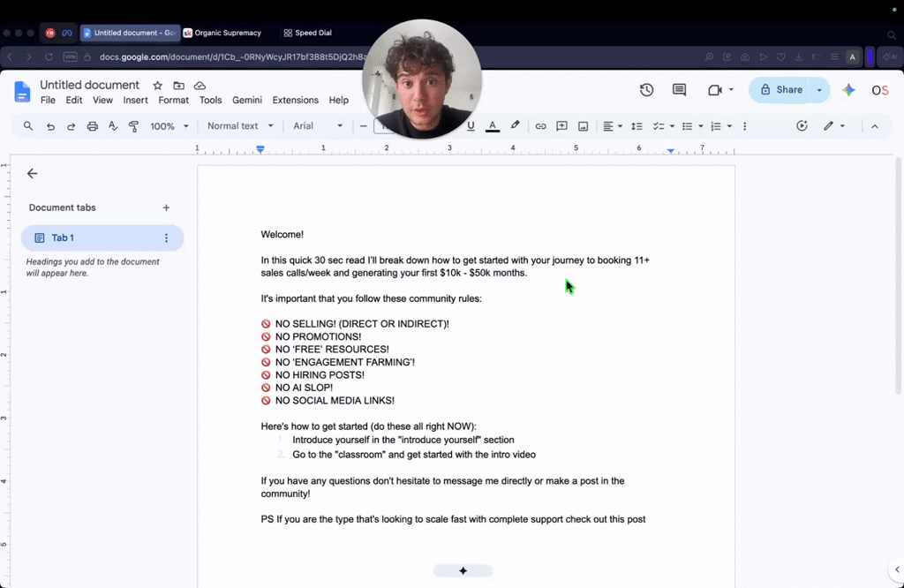Show the side panel chevron
Screen dimensions: 904x588
click(897, 569)
